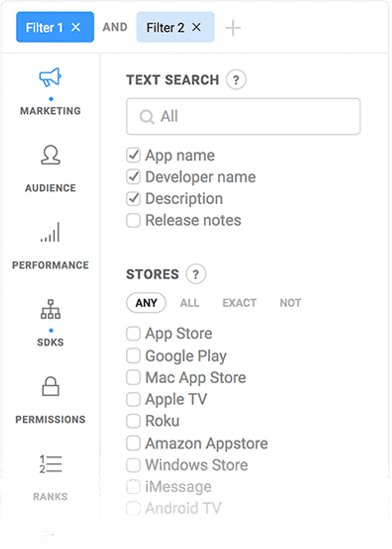Screen dimensions: 392x549
Task: Add a new filter with plus icon
Action: 233,28
